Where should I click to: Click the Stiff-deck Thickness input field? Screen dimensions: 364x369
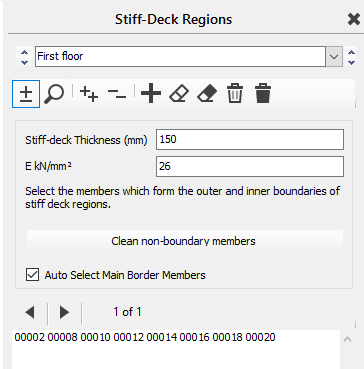point(250,139)
